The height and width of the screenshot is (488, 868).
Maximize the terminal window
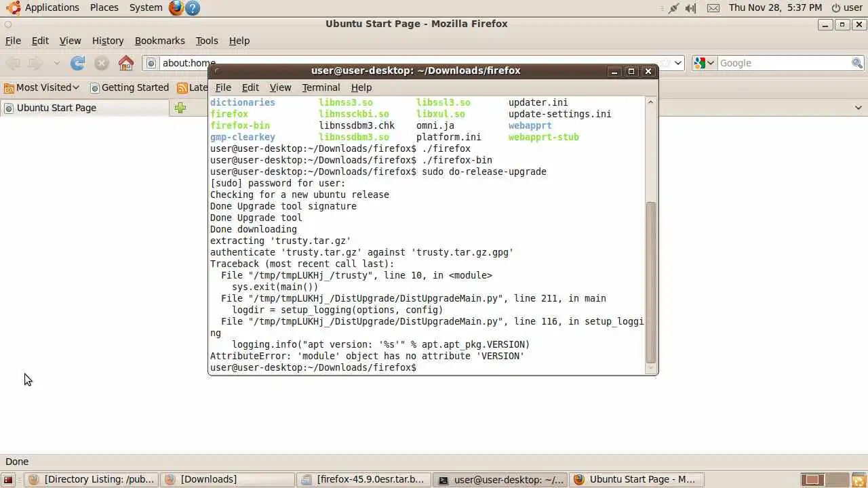tap(631, 71)
